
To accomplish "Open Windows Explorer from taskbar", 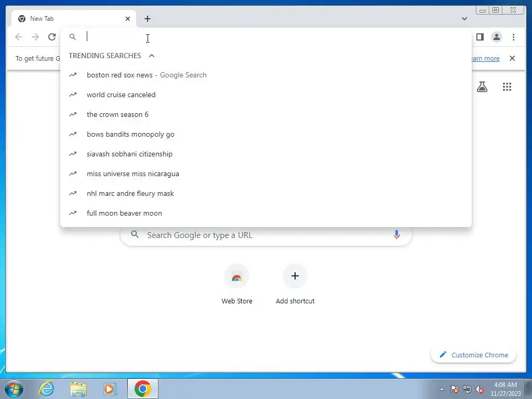I will [78, 389].
